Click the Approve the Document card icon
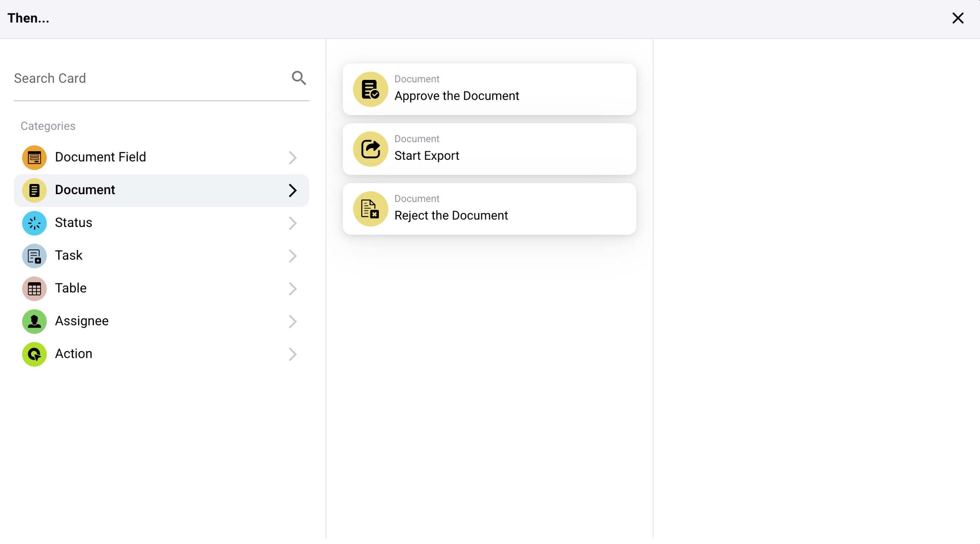The image size is (980, 544). (370, 89)
